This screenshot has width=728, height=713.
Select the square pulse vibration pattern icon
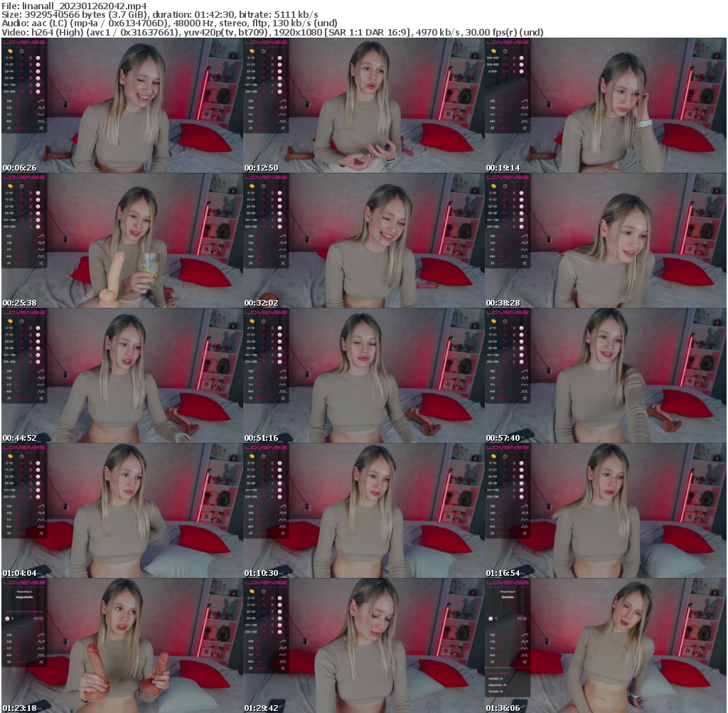(x=41, y=122)
